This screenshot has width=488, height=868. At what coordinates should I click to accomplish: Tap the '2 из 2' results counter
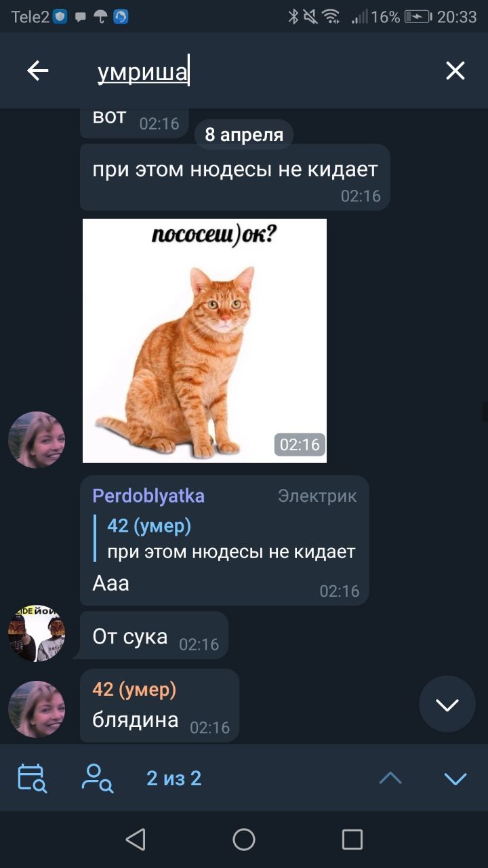tap(174, 778)
